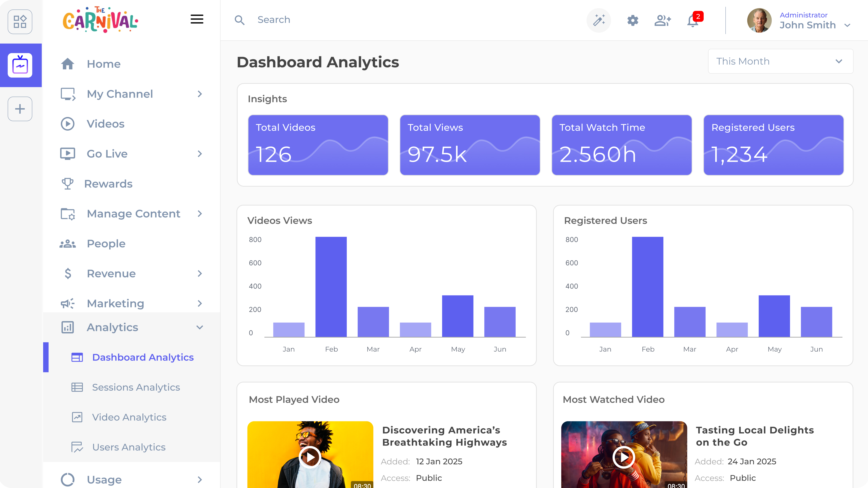Go to Video Analytics

(x=129, y=417)
